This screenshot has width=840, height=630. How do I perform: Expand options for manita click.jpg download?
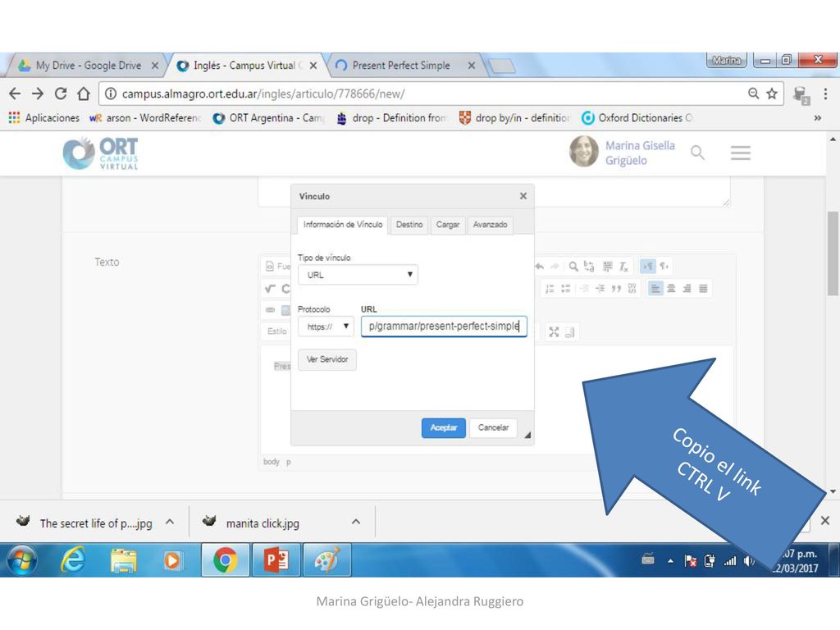pyautogui.click(x=356, y=522)
